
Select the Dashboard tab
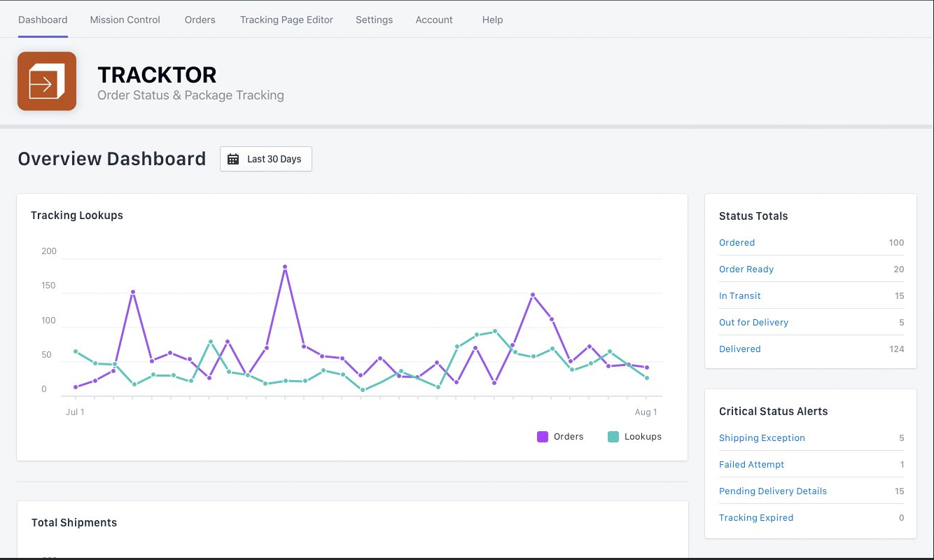pos(43,20)
